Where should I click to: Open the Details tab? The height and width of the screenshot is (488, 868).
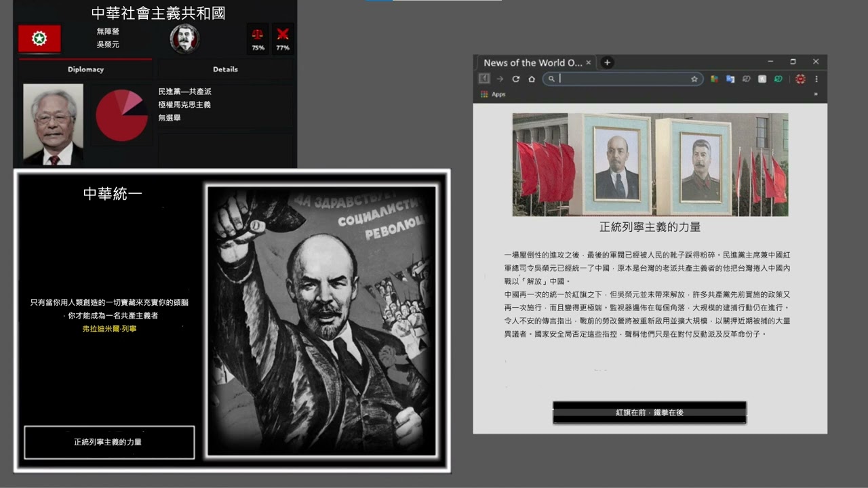225,69
